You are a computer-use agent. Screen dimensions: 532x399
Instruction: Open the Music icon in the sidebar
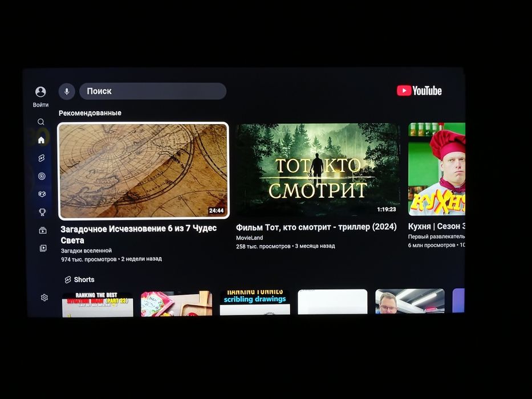[x=42, y=176]
